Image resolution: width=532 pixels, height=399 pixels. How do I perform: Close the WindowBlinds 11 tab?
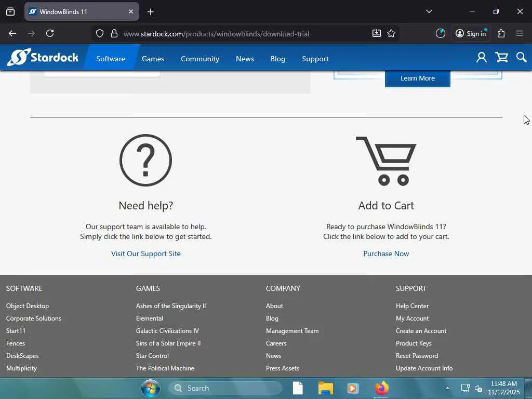[x=131, y=11]
